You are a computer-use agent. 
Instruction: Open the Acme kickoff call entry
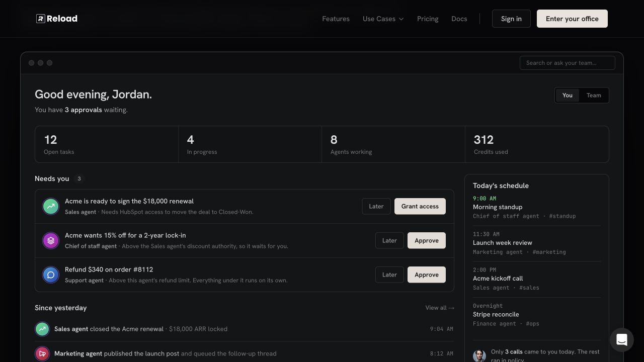537,279
